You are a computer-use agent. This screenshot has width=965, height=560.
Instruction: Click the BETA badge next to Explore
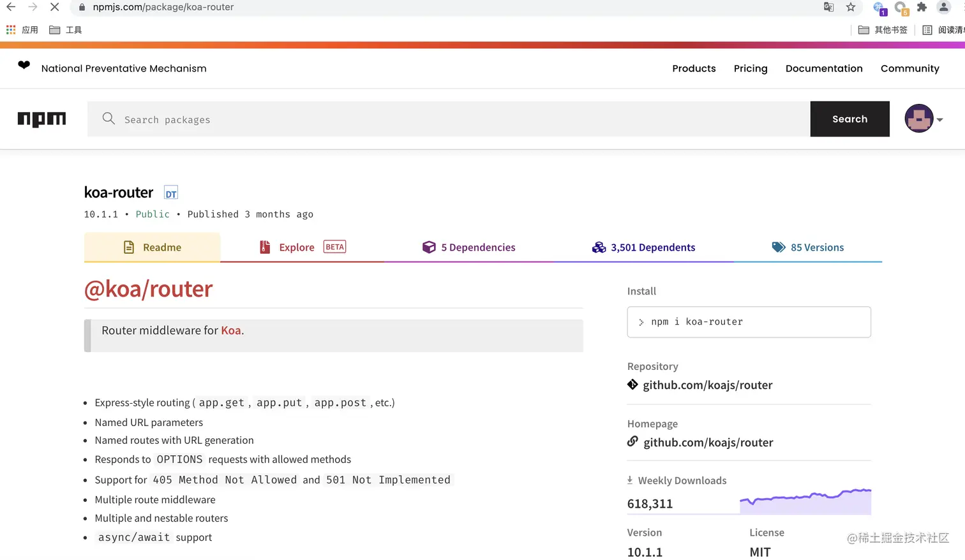pyautogui.click(x=334, y=247)
